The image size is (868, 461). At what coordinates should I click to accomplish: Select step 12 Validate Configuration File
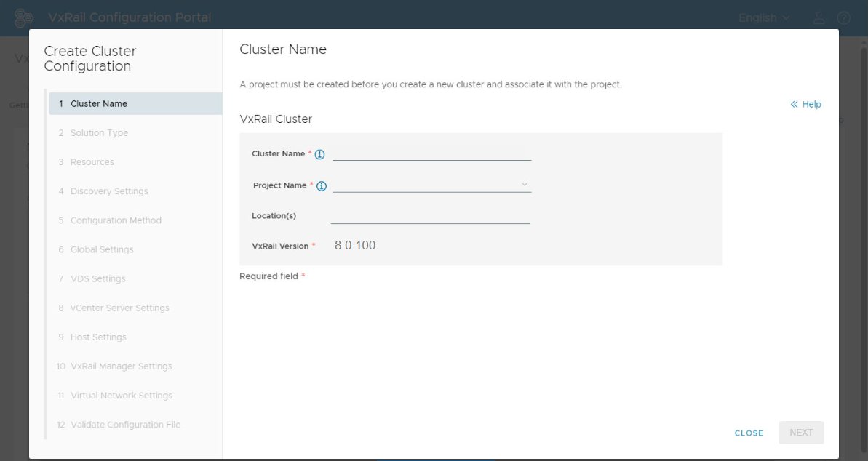point(135,425)
